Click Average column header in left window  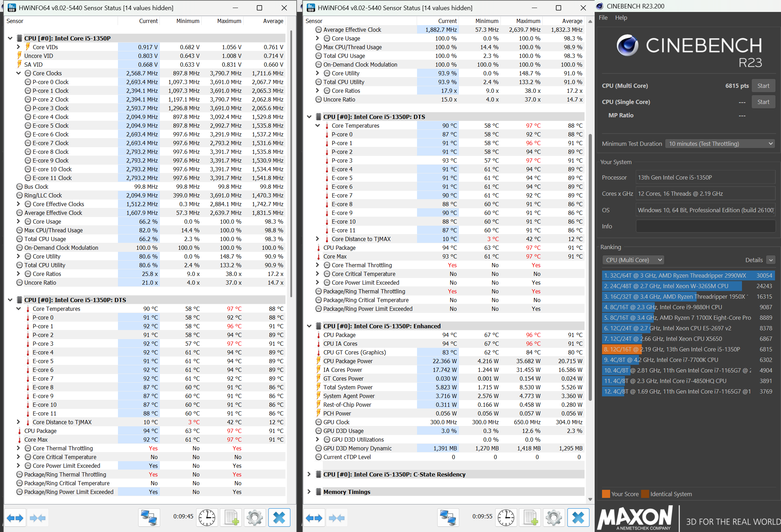tap(273, 21)
